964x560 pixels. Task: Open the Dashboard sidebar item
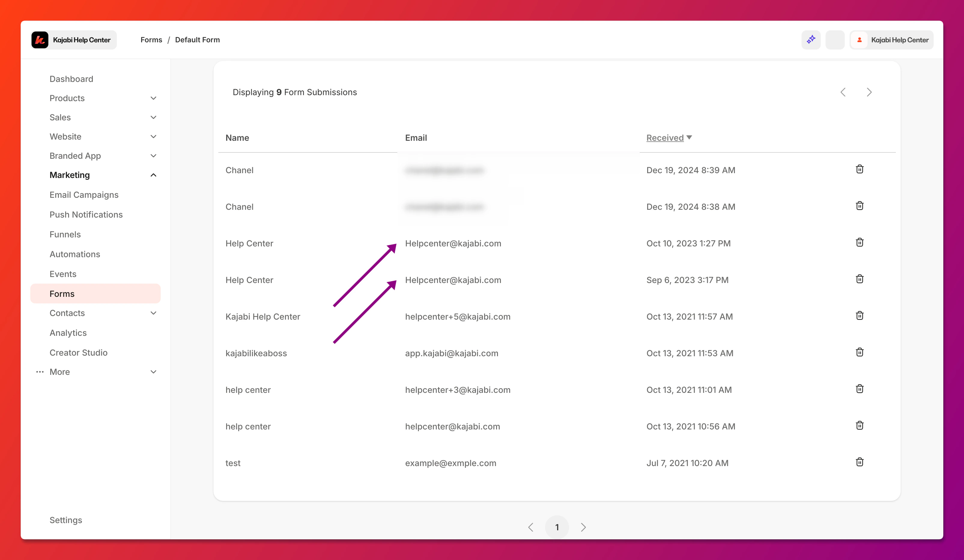point(71,79)
